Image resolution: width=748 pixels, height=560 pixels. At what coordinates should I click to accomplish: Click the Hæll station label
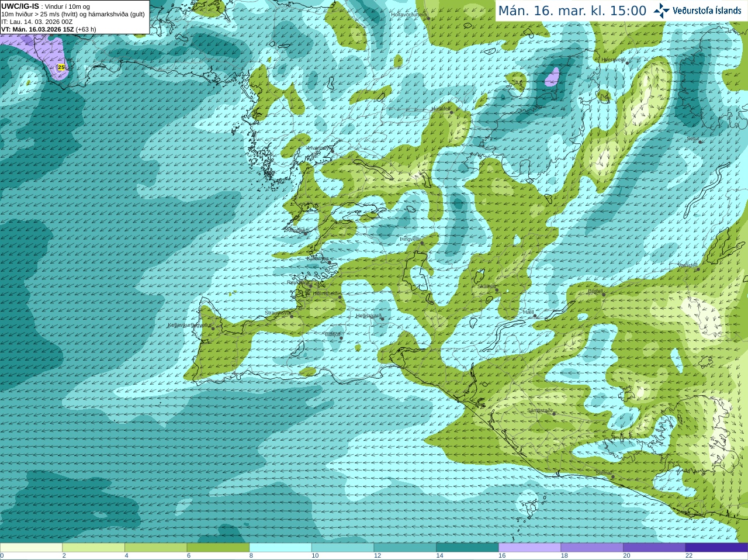tap(528, 312)
